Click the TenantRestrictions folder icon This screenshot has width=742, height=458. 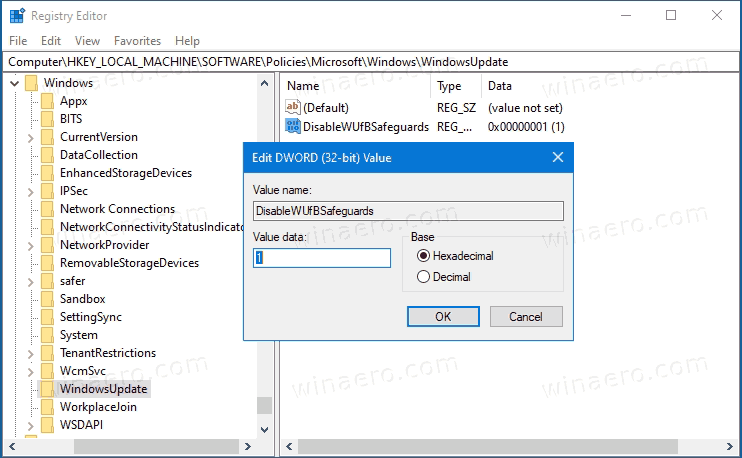47,352
